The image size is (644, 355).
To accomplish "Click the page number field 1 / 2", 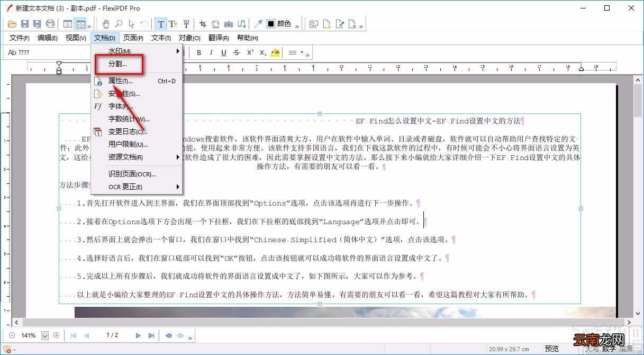I will (112, 335).
